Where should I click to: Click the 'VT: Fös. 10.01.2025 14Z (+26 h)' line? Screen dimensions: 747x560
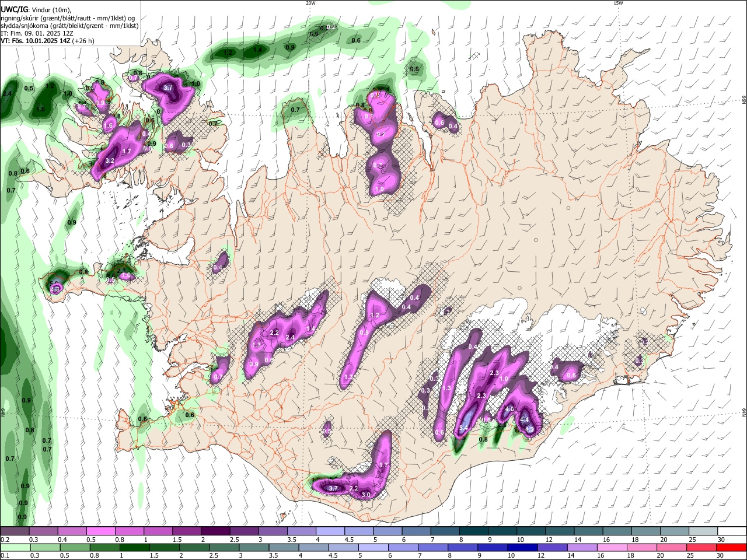[47, 41]
